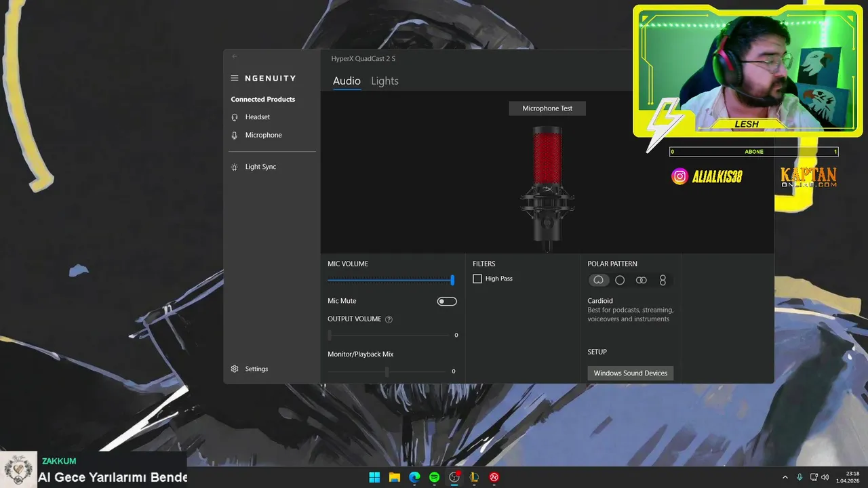Click the Connected Products heading
The height and width of the screenshot is (488, 868).
pos(263,99)
